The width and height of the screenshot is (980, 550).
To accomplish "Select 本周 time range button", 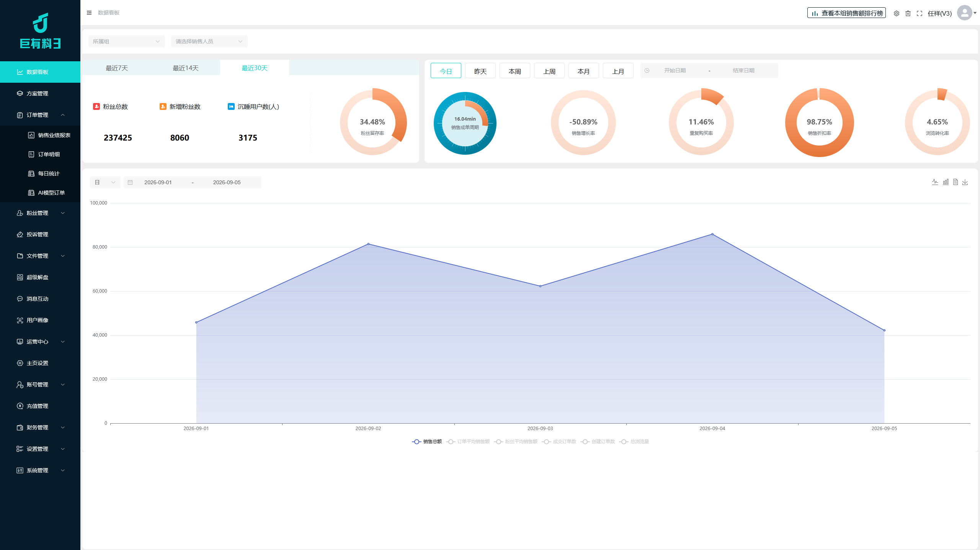I will coord(515,71).
